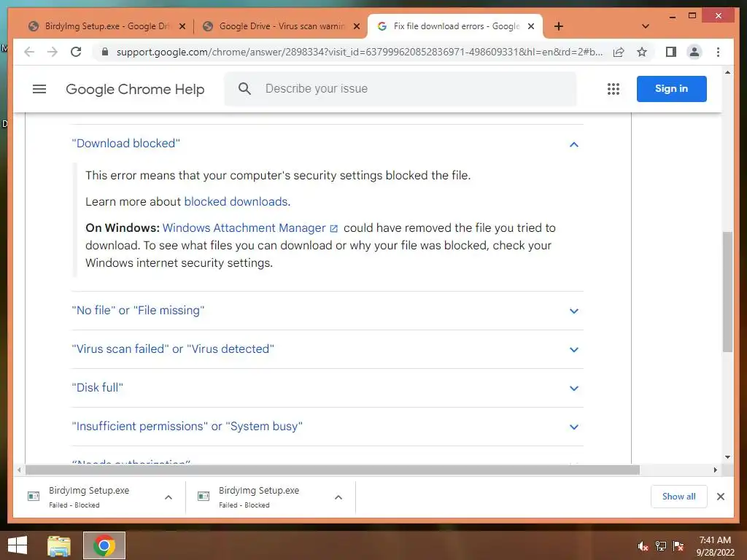Click "Virus scan failed" or "Virus detected" heading
Image resolution: width=747 pixels, height=560 pixels.
point(173,349)
